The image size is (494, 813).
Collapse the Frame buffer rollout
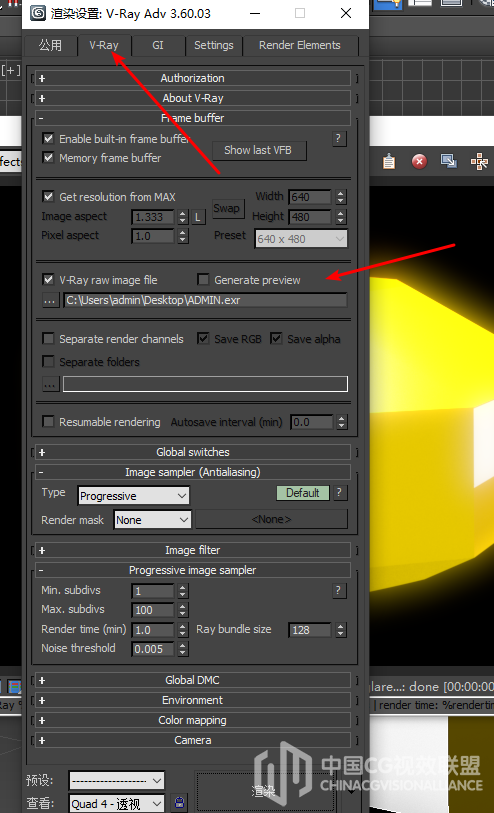click(x=193, y=118)
